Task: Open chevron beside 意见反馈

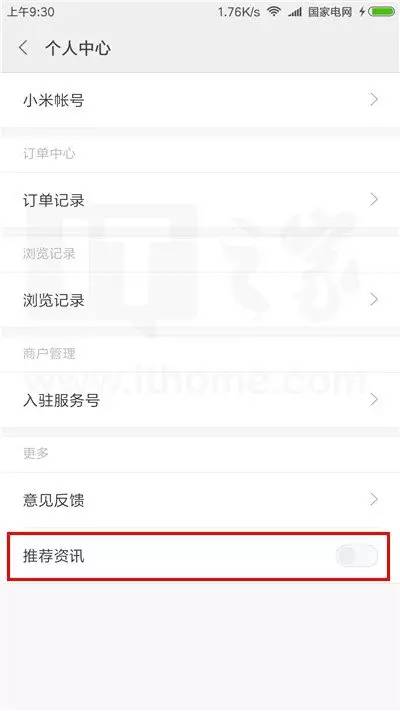Action: [374, 500]
